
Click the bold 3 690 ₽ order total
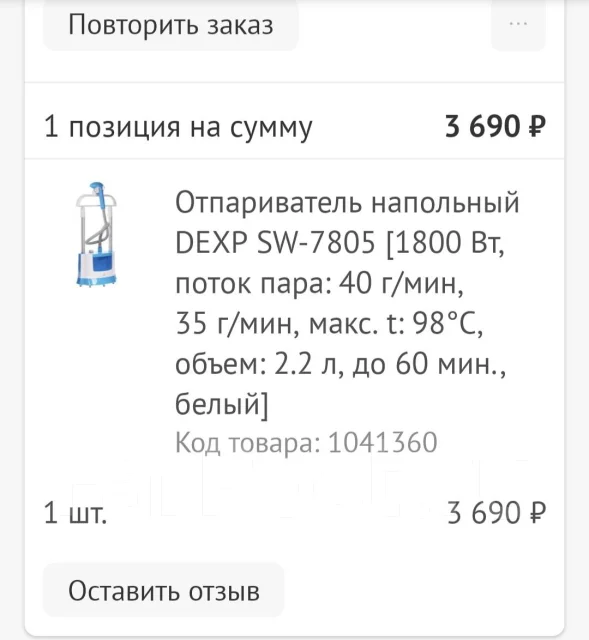(495, 126)
